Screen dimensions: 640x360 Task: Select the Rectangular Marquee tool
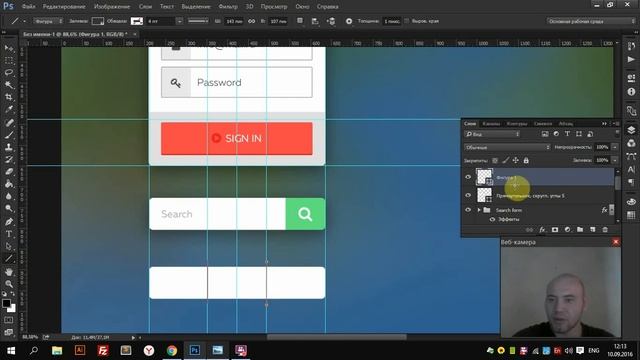(9, 61)
